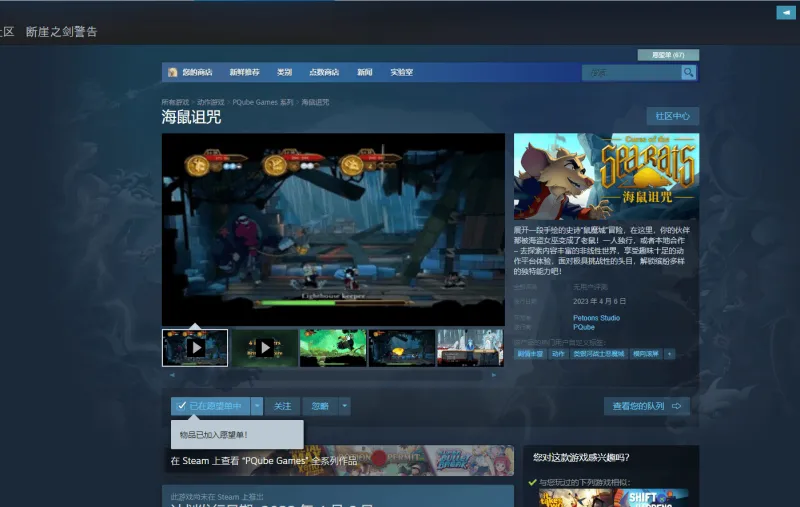Click the 关注 follow button

(282, 406)
